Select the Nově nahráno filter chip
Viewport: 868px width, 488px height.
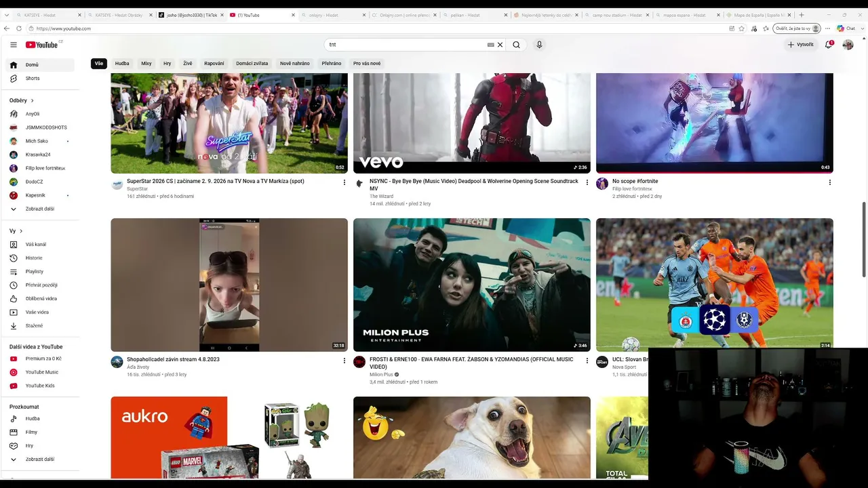pyautogui.click(x=295, y=64)
